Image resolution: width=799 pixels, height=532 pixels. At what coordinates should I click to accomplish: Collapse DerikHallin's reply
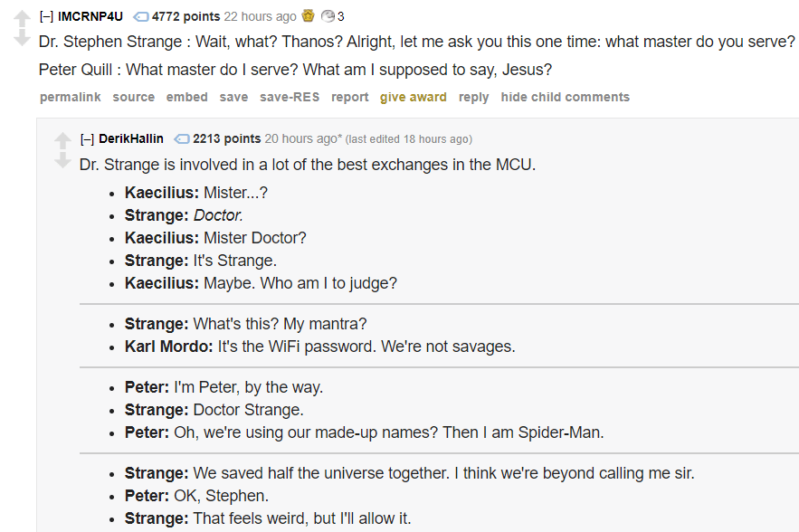(87, 138)
